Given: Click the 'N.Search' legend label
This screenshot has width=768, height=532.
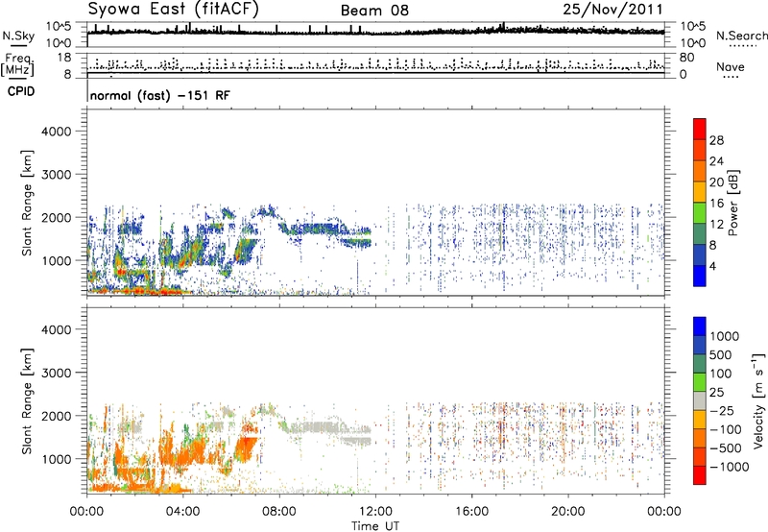Looking at the screenshot, I should [741, 36].
